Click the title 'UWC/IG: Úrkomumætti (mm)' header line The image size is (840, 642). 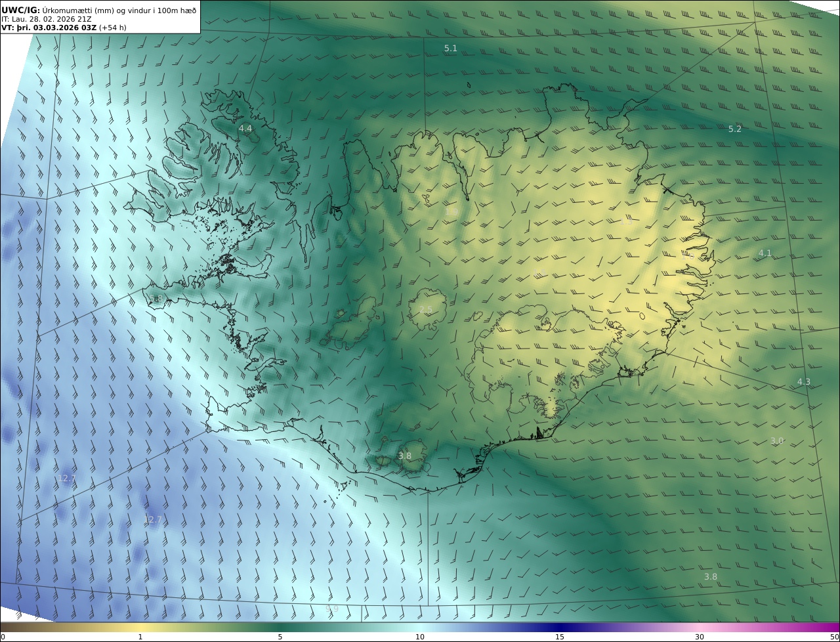99,10
